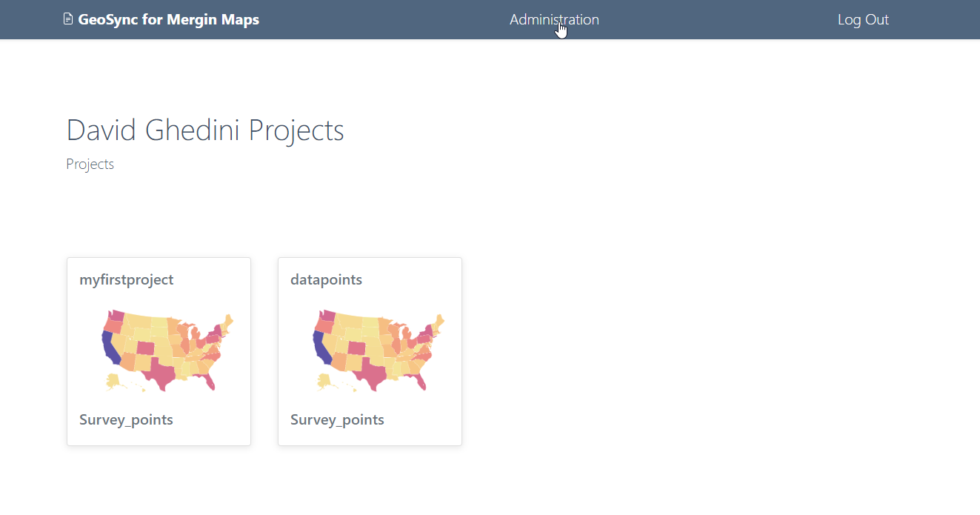Select Survey_points under datapoints
Image resolution: width=980 pixels, height=515 pixels.
[x=337, y=419]
